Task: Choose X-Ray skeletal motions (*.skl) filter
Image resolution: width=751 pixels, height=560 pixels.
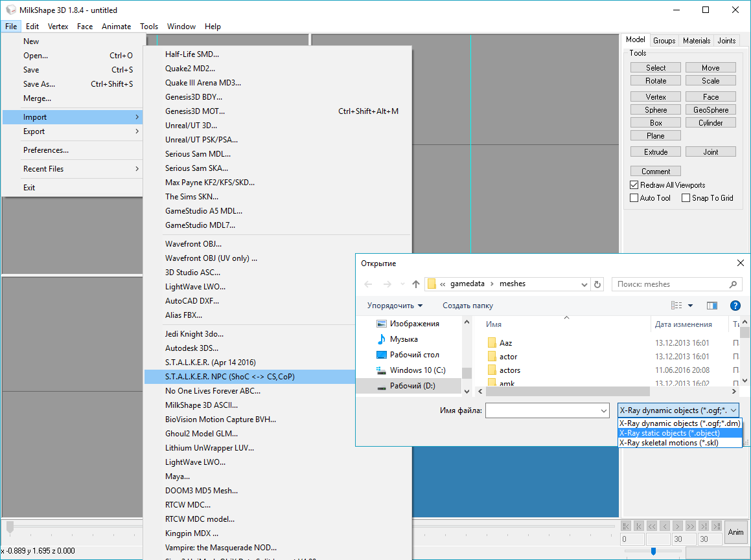Action: [x=680, y=443]
